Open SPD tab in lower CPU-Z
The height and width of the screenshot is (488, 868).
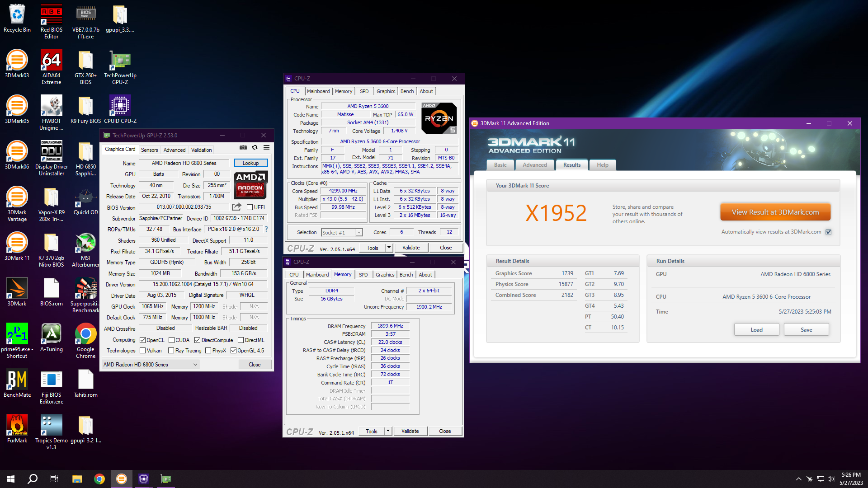pyautogui.click(x=363, y=275)
